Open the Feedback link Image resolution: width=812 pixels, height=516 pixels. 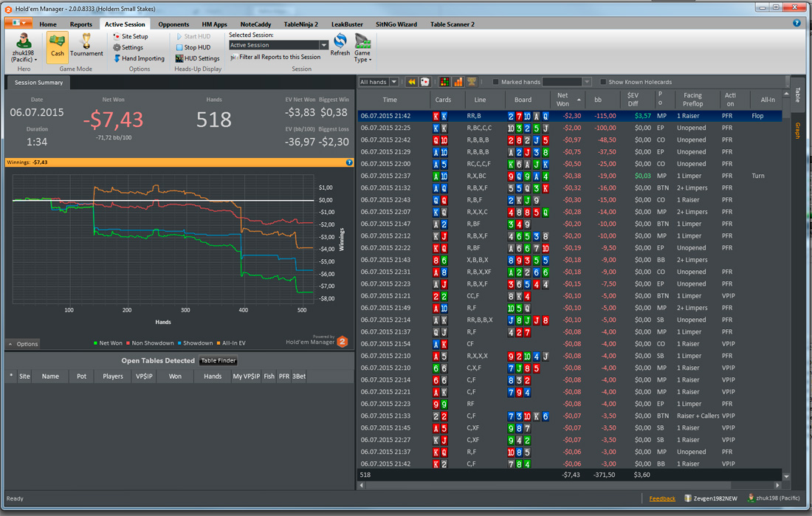pyautogui.click(x=662, y=498)
